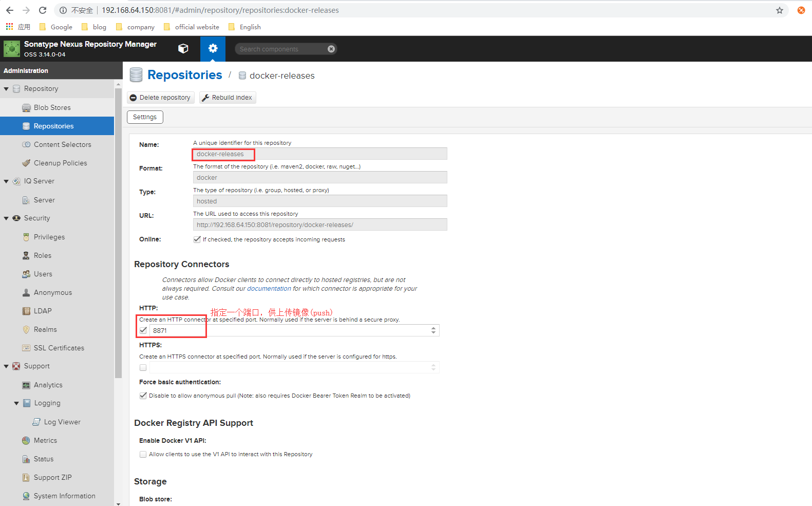812x506 pixels.
Task: Click the Metrics pie chart icon
Action: coord(26,440)
